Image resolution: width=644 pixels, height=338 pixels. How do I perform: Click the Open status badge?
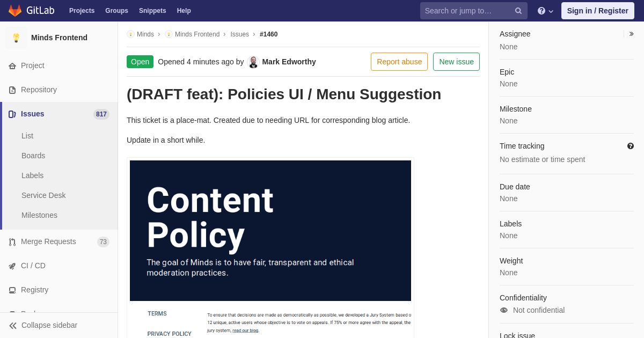coord(140,62)
